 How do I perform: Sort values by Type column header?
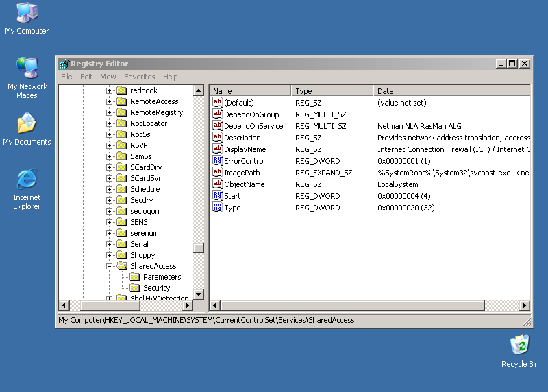[332, 91]
